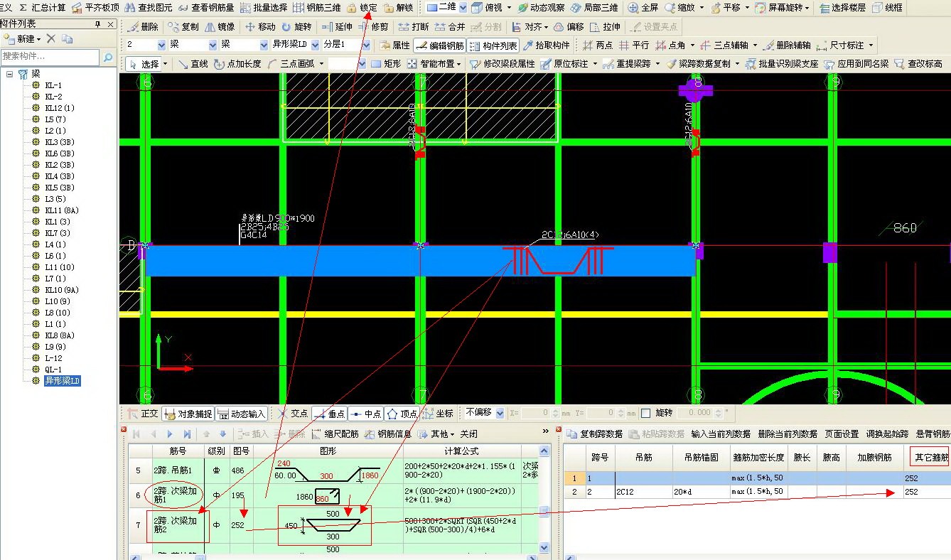This screenshot has height=560, width=951.
Task: Switch to 编辑钢筋 edit rebar tab
Action: coord(439,45)
